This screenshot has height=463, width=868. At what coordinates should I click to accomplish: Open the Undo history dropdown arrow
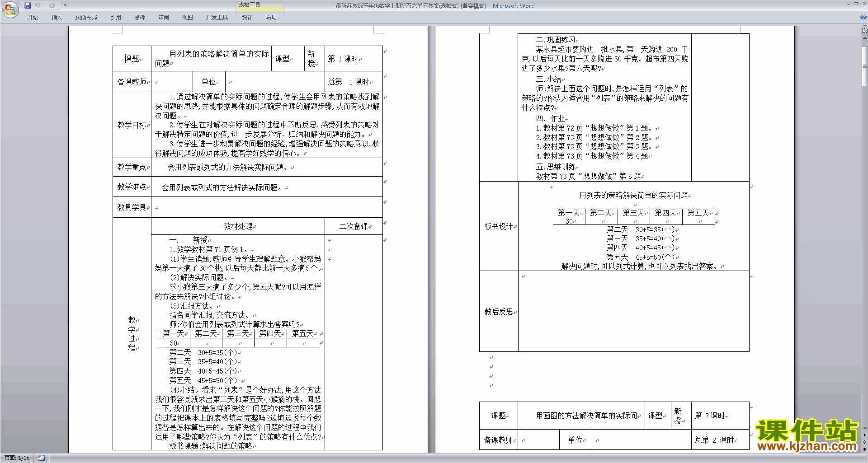[44, 5]
